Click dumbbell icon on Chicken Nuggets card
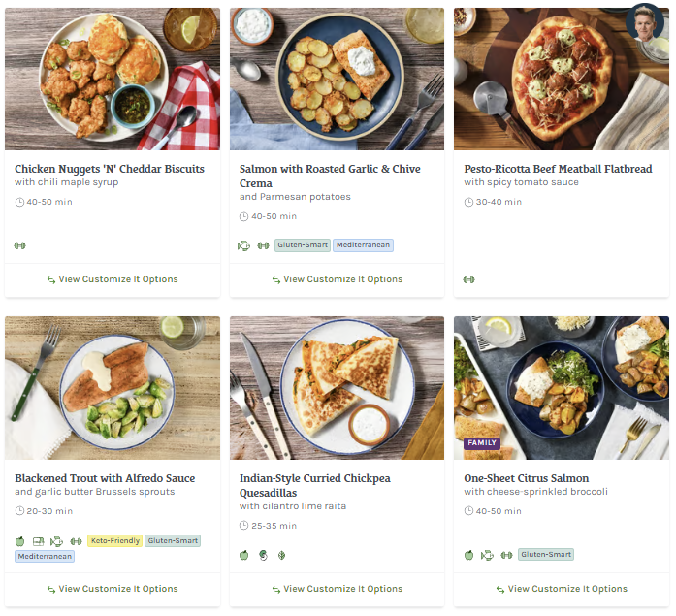This screenshot has height=616, width=676. (19, 245)
